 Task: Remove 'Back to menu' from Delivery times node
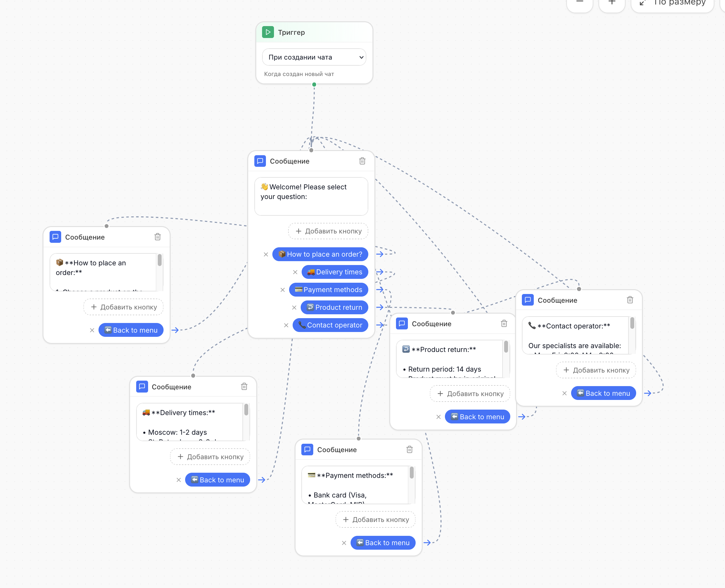tap(179, 479)
